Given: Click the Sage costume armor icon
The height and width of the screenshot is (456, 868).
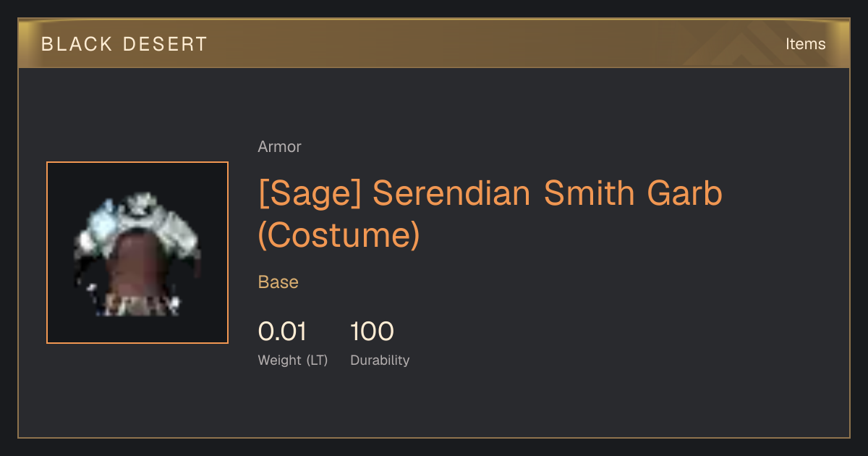Looking at the screenshot, I should (x=137, y=253).
